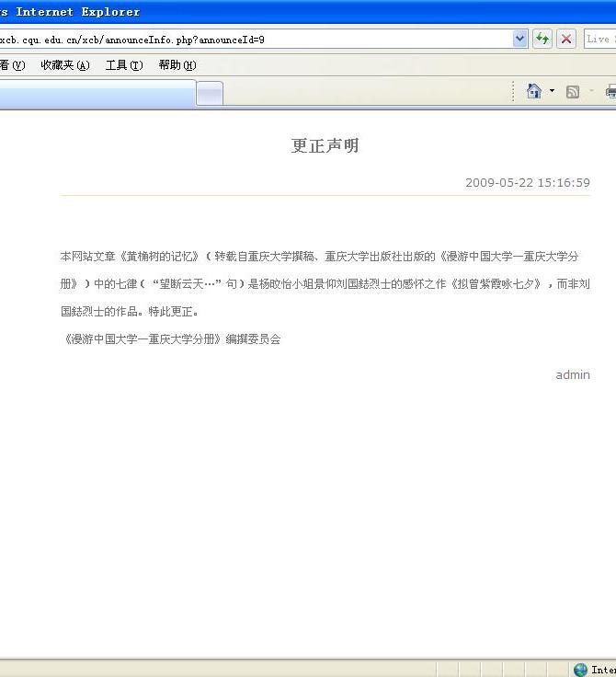
Task: Click the red Stop loading icon
Action: [566, 39]
